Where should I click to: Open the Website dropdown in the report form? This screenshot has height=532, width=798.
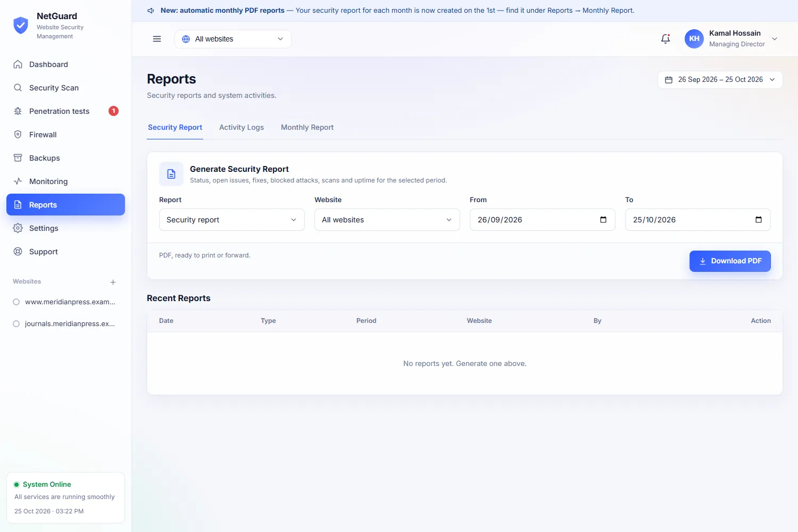[x=387, y=220]
